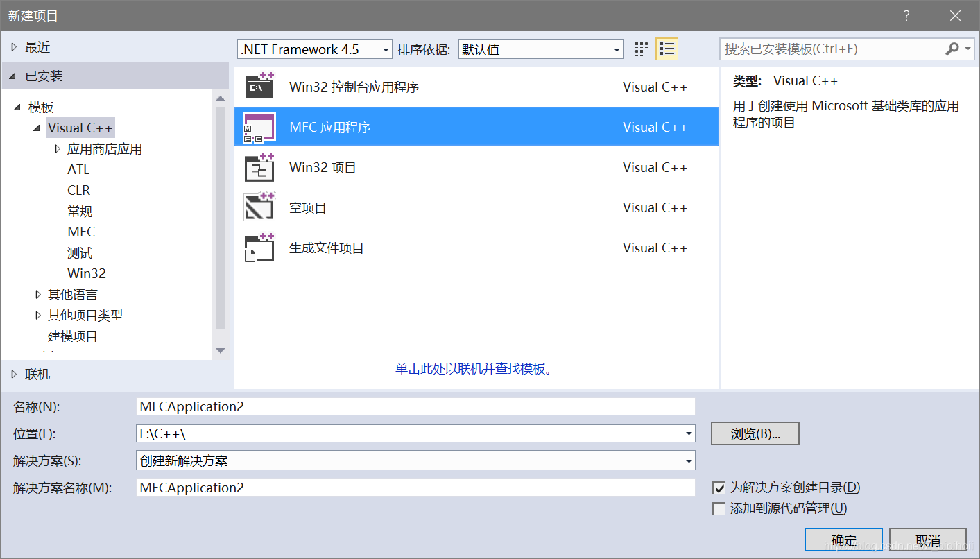Open the 排序依据 默认值 sort dropdown

tap(617, 50)
